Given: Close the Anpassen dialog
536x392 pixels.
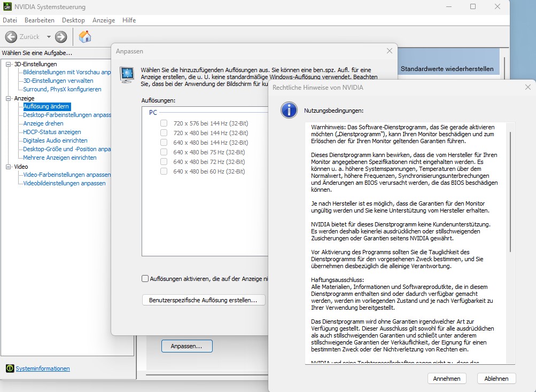Looking at the screenshot, I should point(390,51).
